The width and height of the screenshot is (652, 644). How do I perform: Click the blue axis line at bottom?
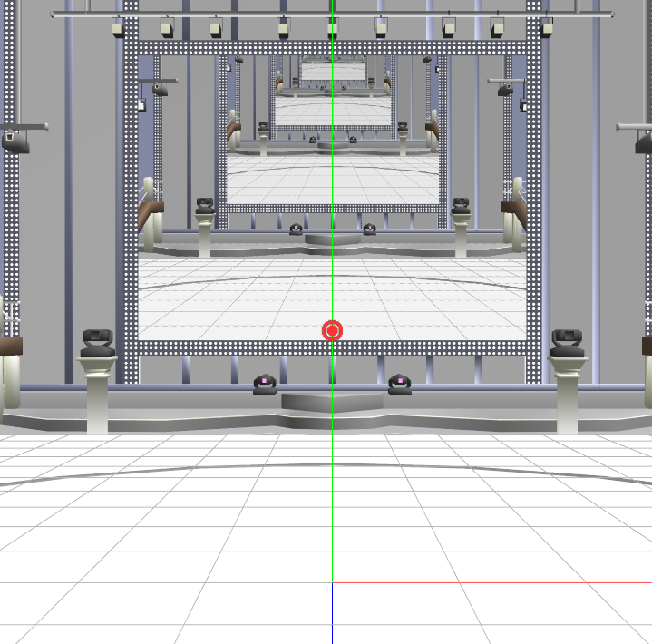pos(332,613)
